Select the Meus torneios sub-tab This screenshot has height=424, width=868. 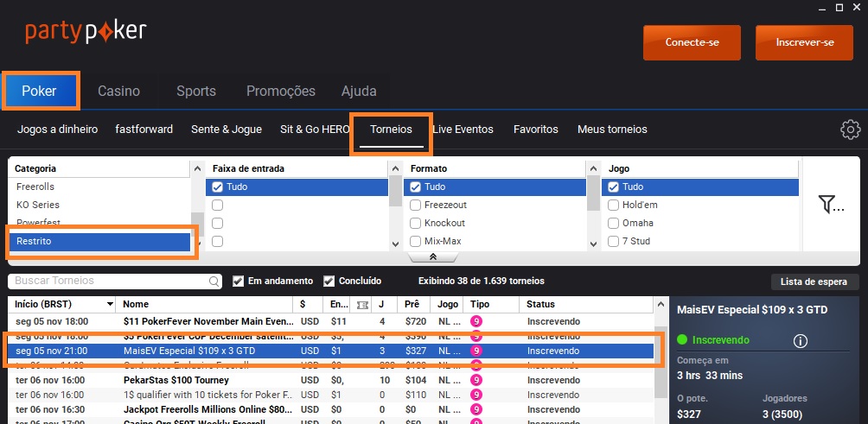tap(612, 130)
